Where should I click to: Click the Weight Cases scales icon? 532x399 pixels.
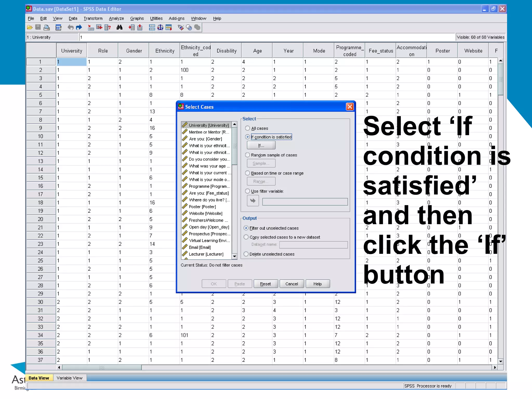coord(160,27)
